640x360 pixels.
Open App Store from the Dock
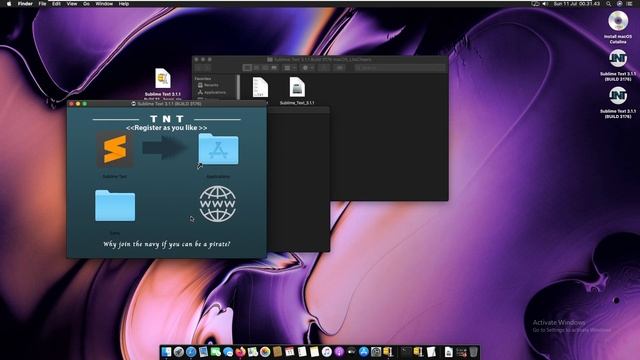[364, 351]
